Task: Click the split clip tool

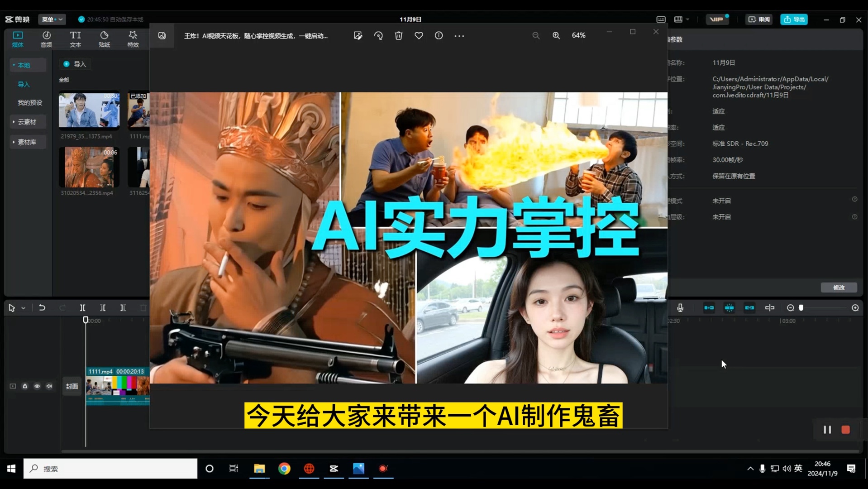Action: (x=82, y=308)
